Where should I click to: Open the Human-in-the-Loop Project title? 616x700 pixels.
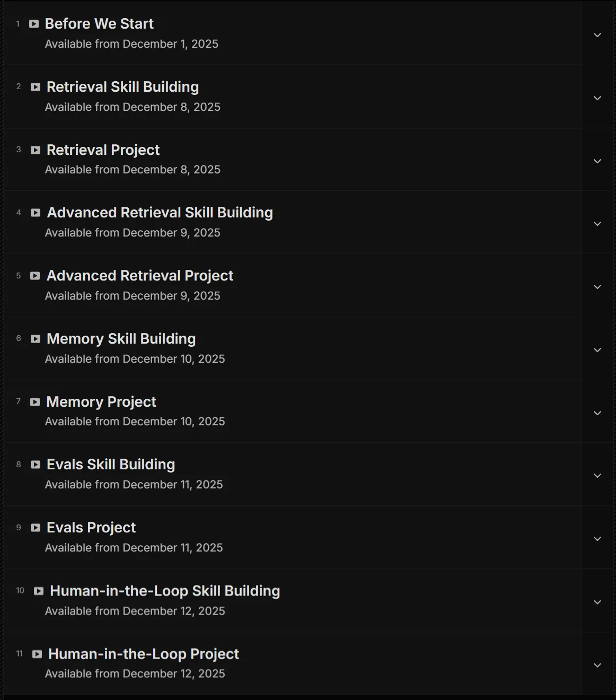click(144, 654)
